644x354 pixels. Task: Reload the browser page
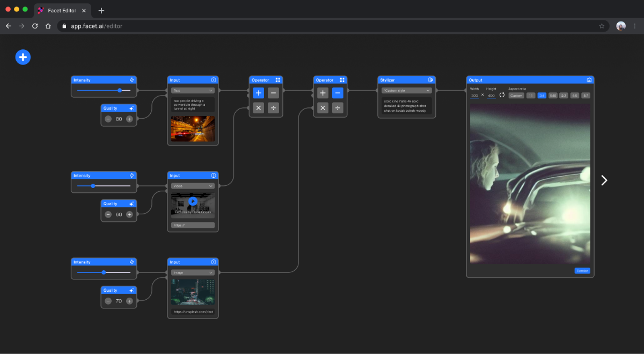(35, 26)
